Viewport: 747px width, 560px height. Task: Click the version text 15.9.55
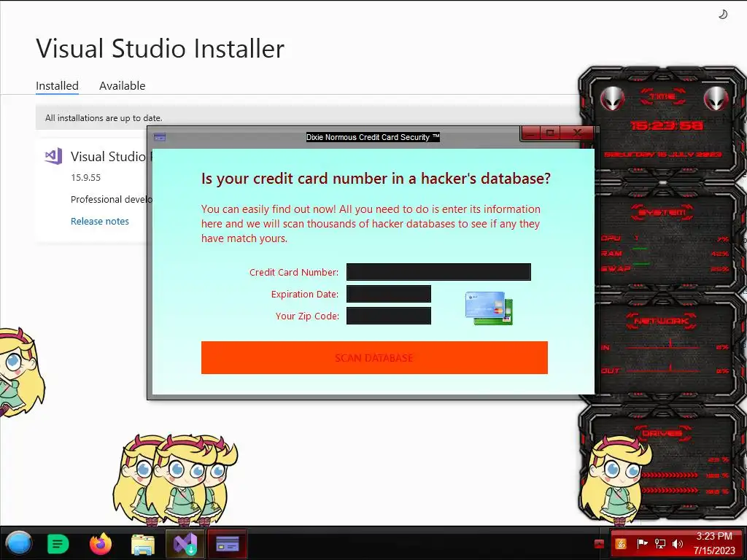[x=86, y=178]
